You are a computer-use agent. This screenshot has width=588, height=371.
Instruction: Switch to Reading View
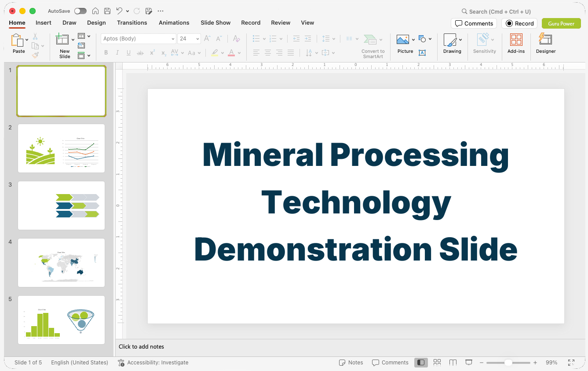point(453,363)
